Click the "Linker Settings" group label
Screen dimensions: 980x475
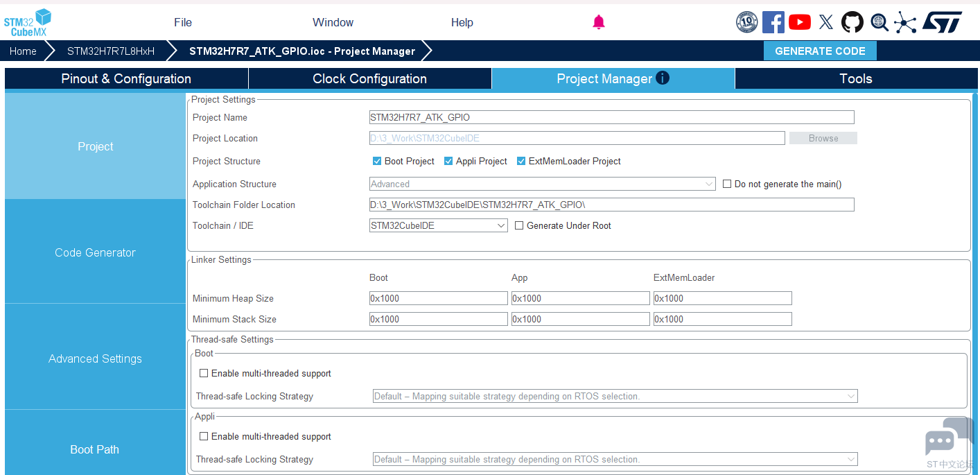[x=221, y=259]
